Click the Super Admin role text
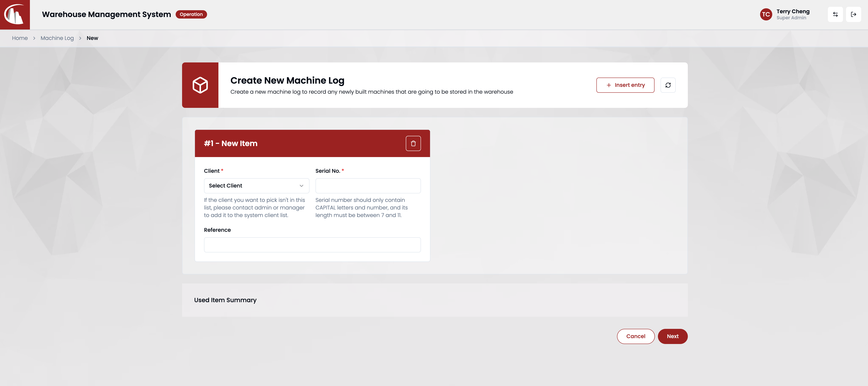 point(791,18)
